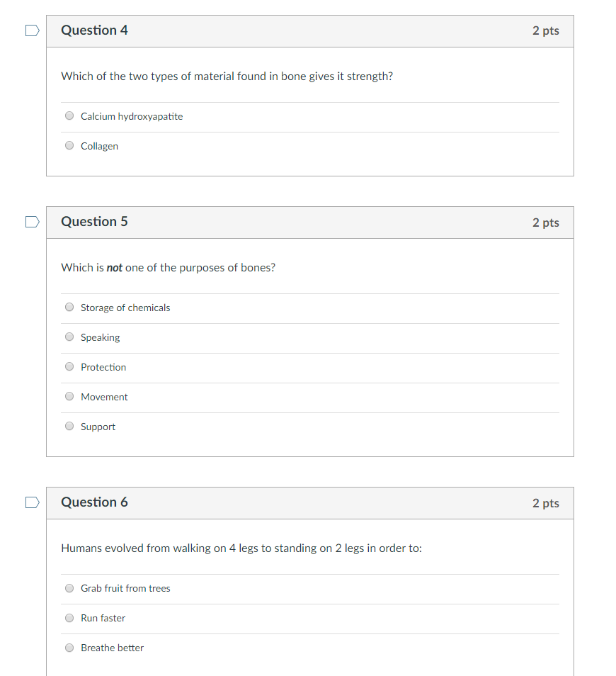Click the Question 4 header title

[x=94, y=30]
